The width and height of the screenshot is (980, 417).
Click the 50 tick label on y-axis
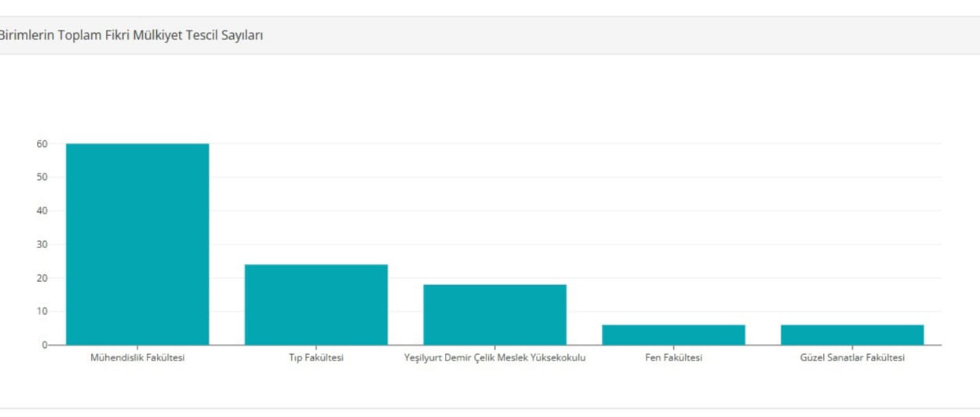tap(41, 177)
